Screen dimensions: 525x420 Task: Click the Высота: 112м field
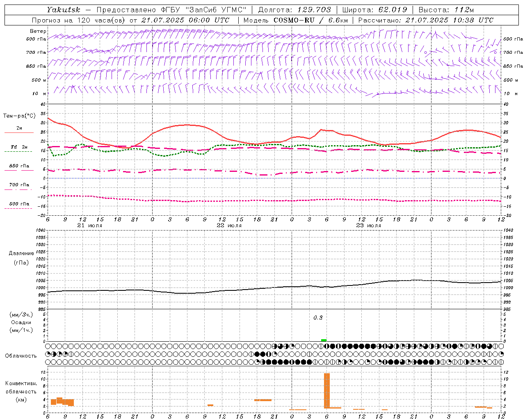[446, 9]
